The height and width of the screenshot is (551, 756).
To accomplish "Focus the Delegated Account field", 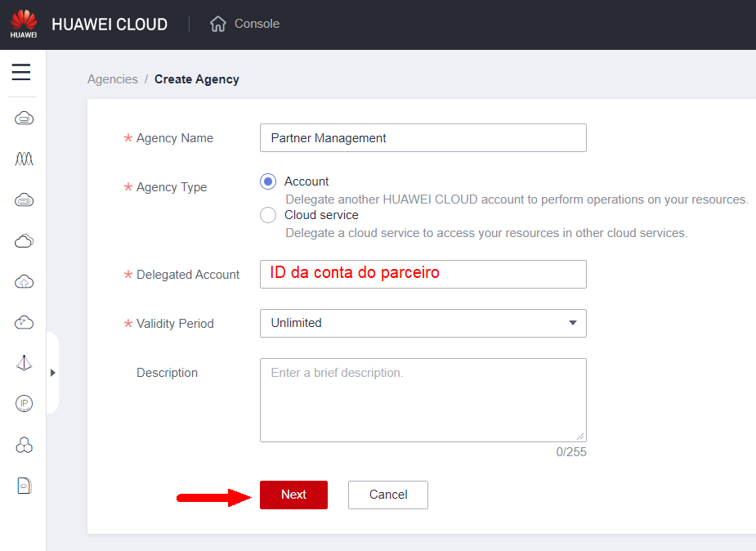I will (x=423, y=274).
